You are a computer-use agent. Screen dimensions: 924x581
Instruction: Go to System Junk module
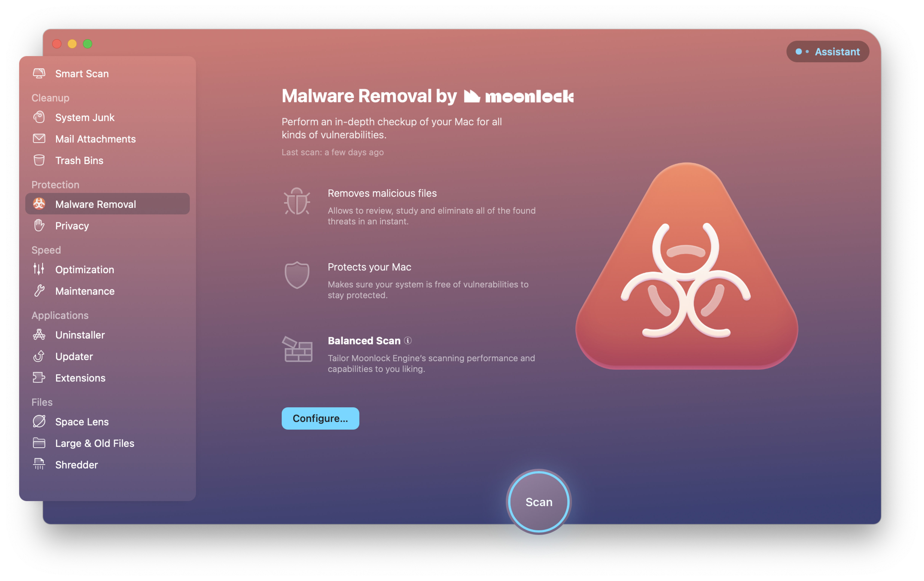click(107, 117)
